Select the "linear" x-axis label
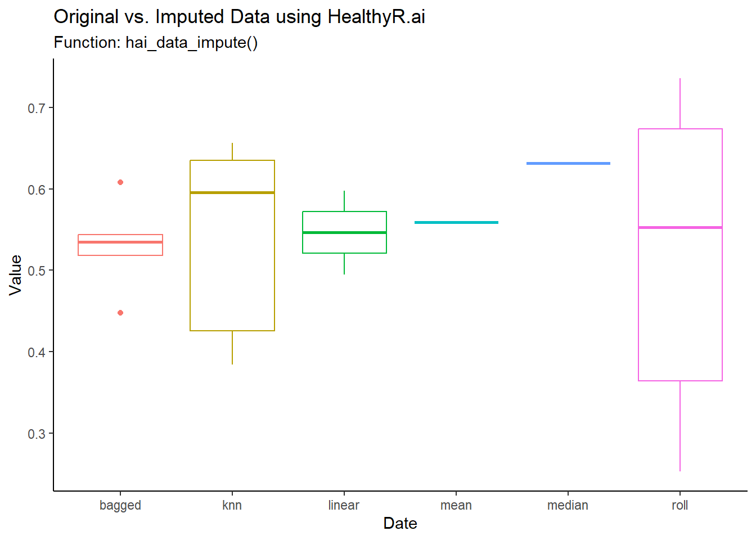This screenshot has width=756, height=540. click(x=344, y=505)
